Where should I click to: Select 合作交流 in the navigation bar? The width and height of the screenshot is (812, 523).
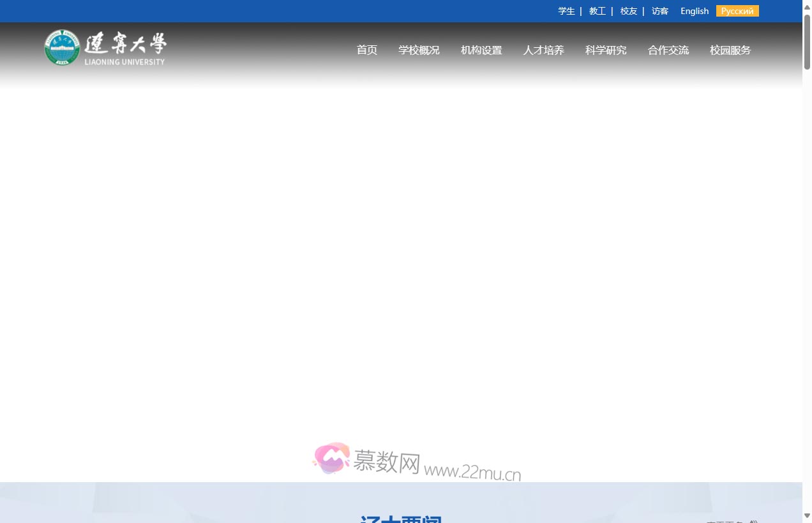tap(668, 50)
